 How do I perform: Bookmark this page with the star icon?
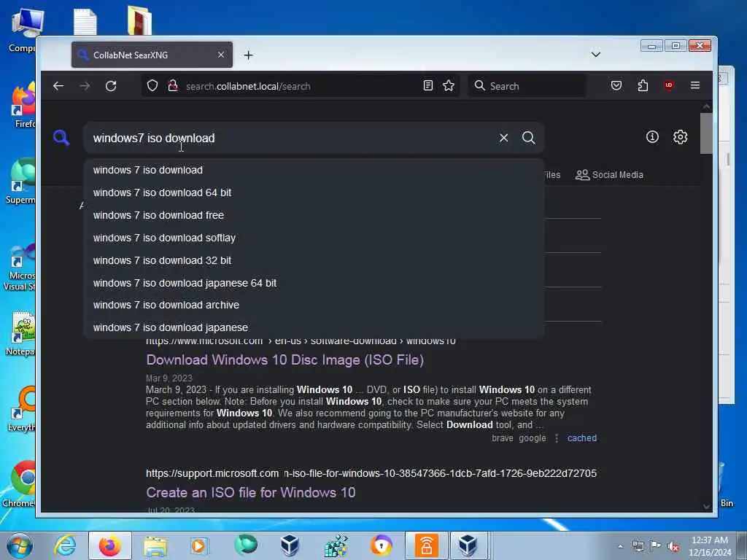449,86
